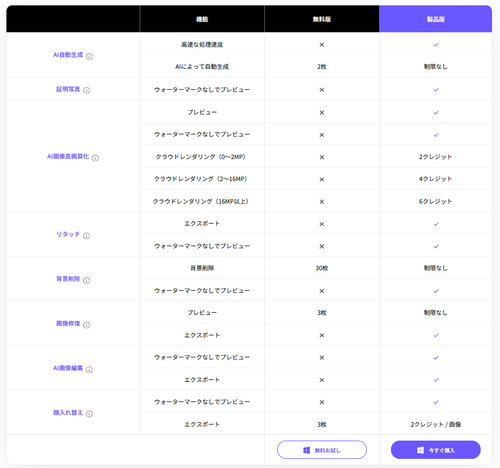Click the info icon next to 証明写真
Screen dimensions: 500x468
click(x=86, y=90)
